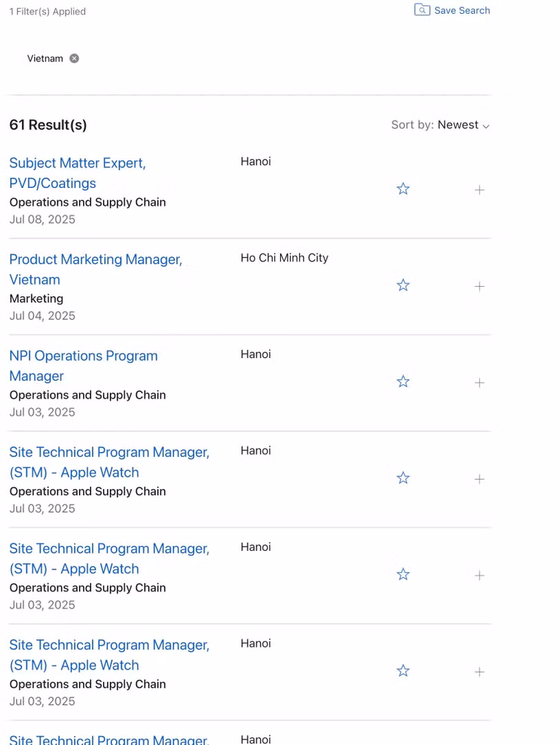This screenshot has width=560, height=745.
Task: Click the Save Search link text
Action: point(462,10)
